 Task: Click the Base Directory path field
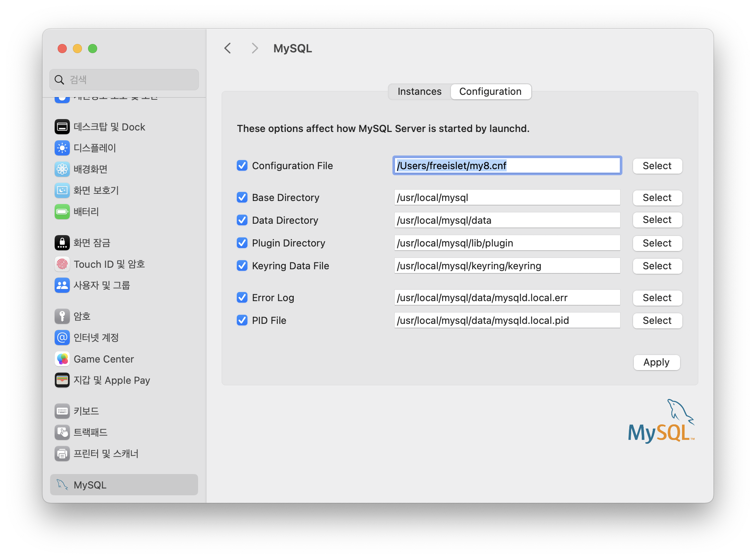[x=507, y=197]
